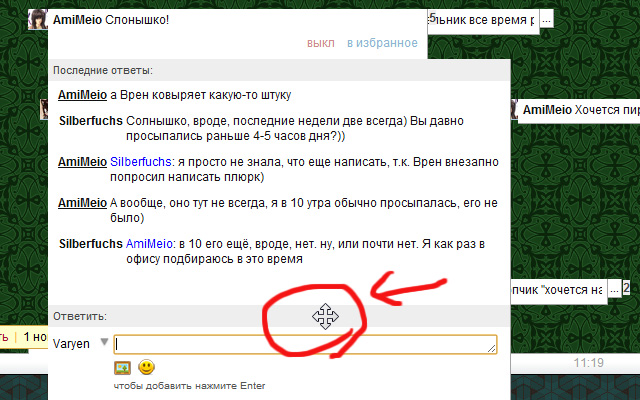Open the AmiMeio 'Хочется пир' plurk on timeline

579,110
